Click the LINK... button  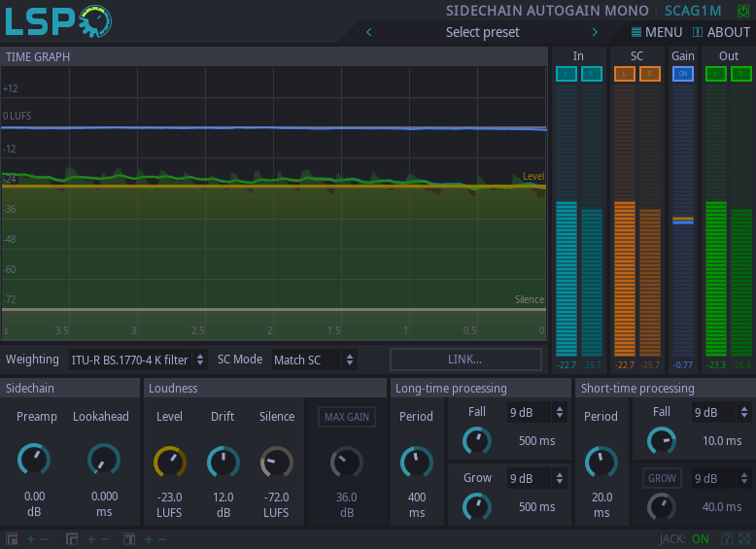coord(465,360)
